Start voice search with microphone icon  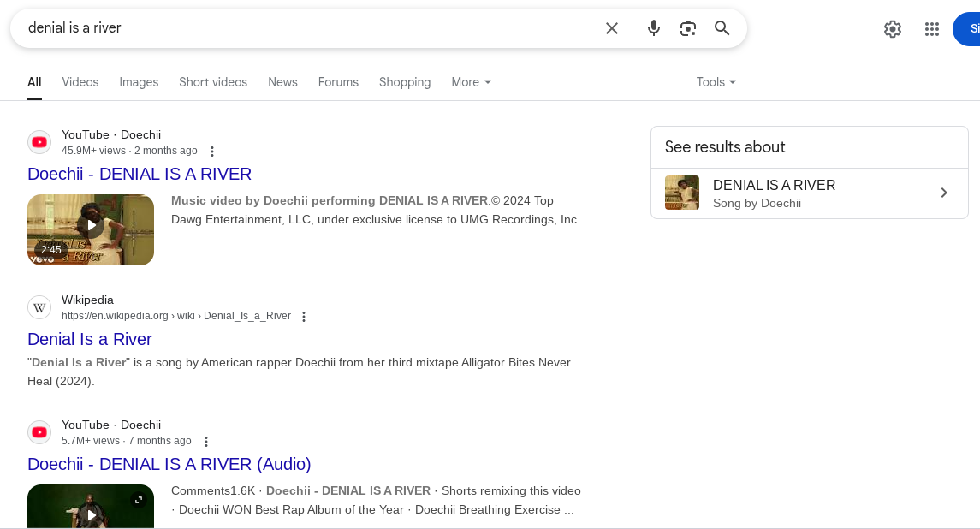(654, 28)
